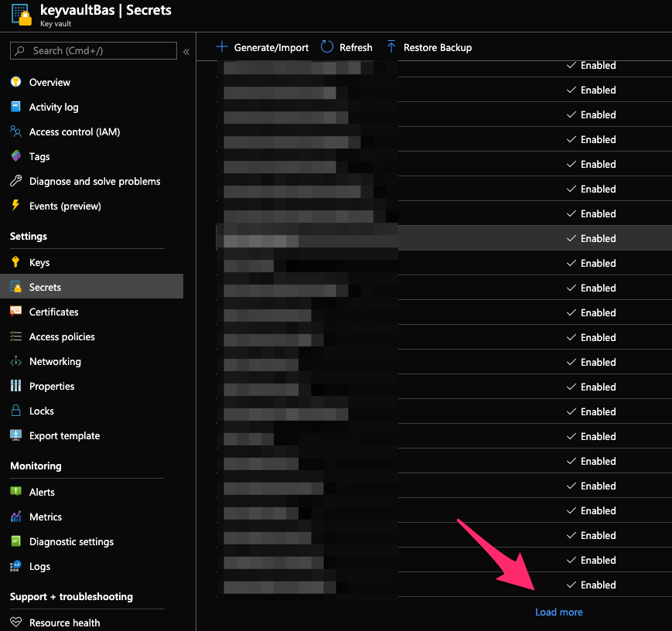
Task: Select the highlighted secret row
Action: 464,238
